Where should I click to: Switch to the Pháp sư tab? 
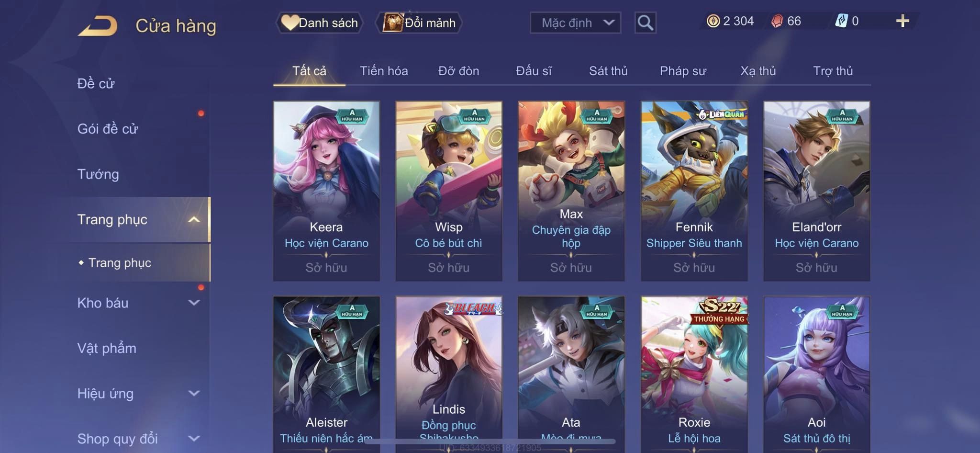coord(683,71)
